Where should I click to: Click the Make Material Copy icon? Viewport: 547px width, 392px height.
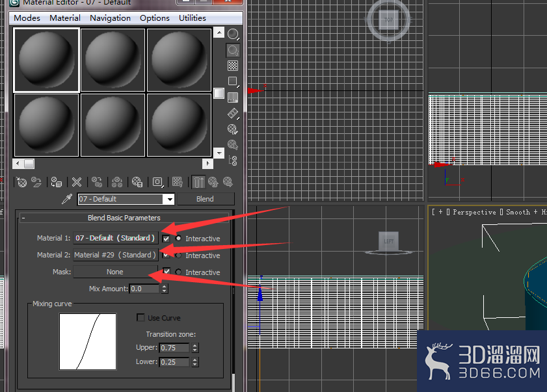pos(97,182)
